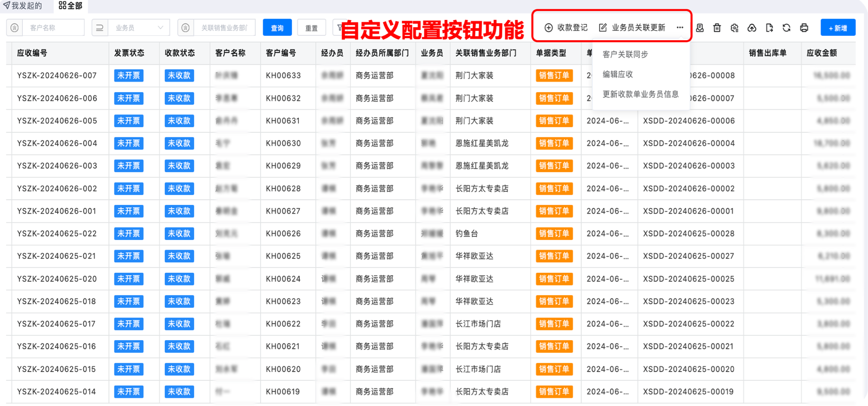The image size is (868, 406).
Task: Focus the 客户名称 search input
Action: (53, 28)
